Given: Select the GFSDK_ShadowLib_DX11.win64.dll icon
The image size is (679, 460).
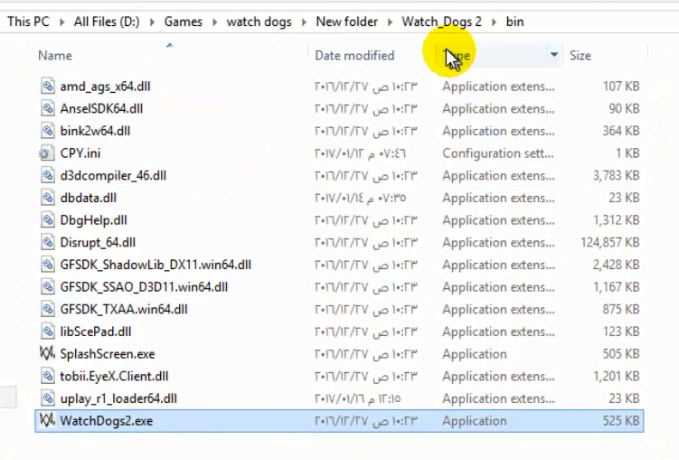Looking at the screenshot, I should coord(48,265).
